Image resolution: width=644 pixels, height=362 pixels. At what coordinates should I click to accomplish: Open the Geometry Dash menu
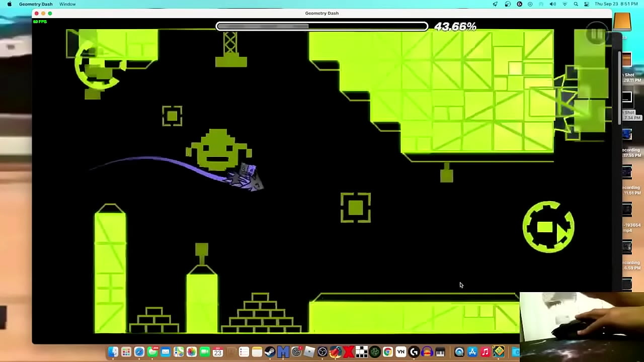tap(36, 4)
